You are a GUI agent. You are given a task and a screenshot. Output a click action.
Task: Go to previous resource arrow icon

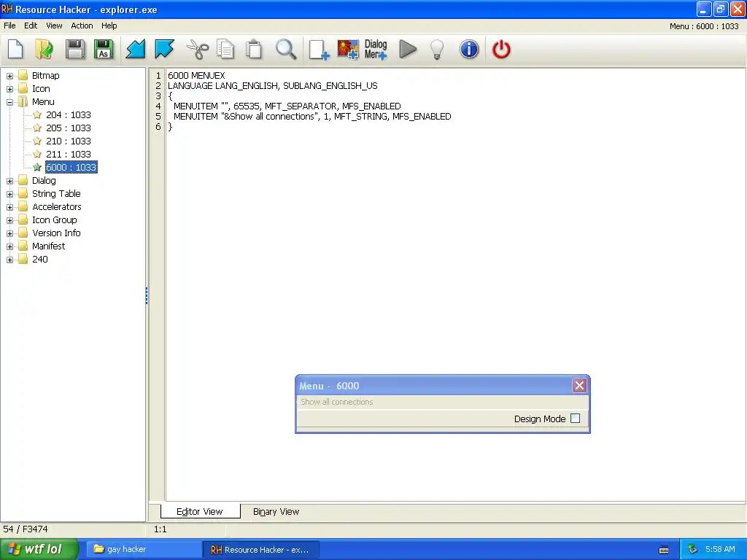[x=136, y=49]
